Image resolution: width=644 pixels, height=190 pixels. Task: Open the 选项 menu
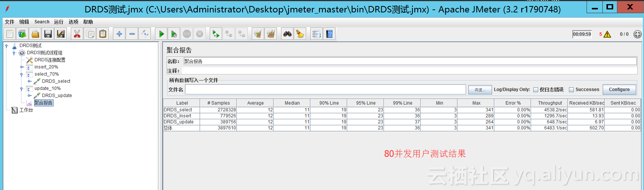click(x=73, y=22)
